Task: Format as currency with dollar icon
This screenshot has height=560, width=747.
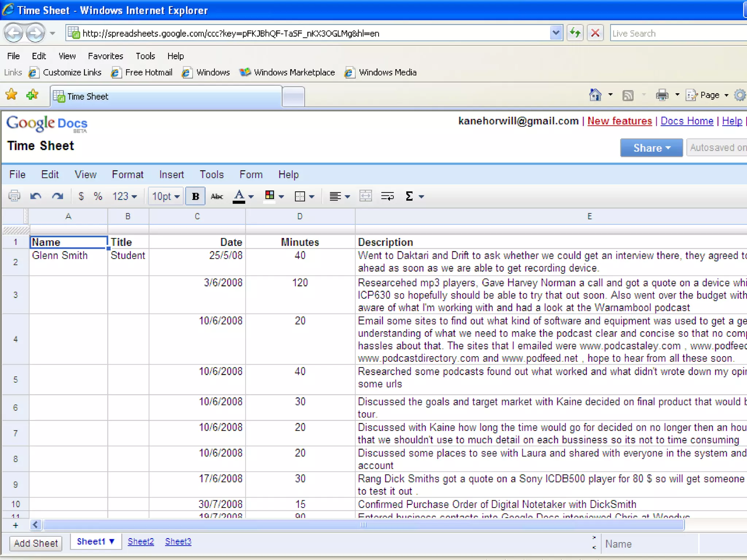Action: pos(81,196)
